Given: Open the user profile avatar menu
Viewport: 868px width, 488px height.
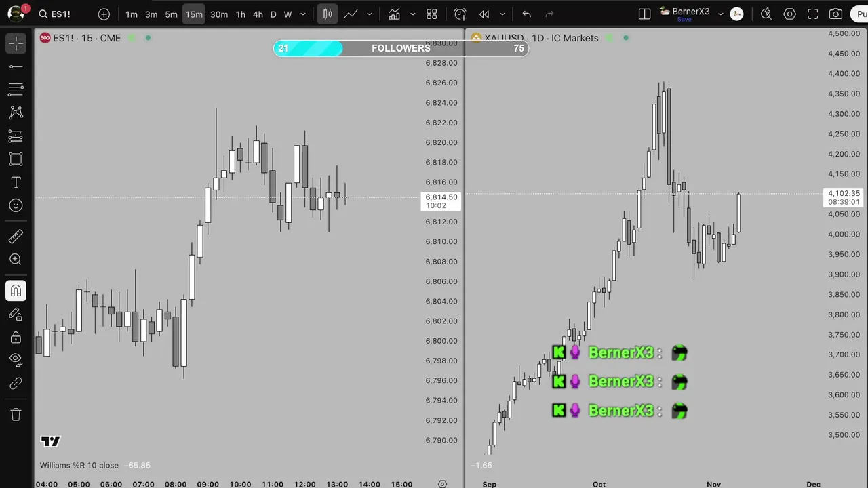Looking at the screenshot, I should click(x=16, y=14).
